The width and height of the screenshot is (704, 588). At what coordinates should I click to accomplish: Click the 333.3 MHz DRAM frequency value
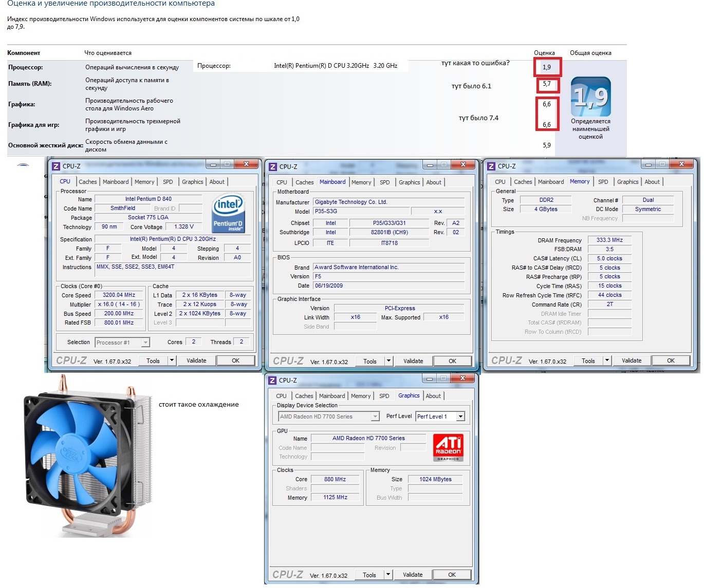click(x=609, y=240)
